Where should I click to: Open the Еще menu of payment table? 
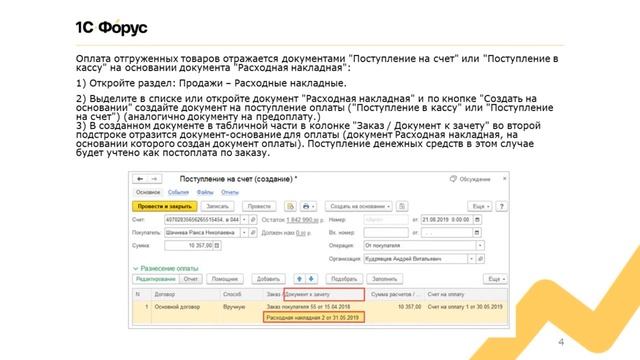496,279
